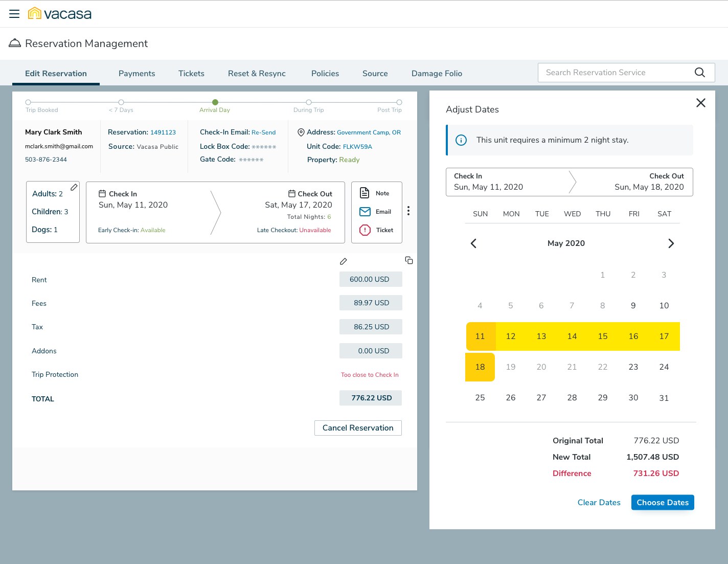Viewport: 728px width, 564px height.
Task: Click the 600.00 USD Rent value
Action: [371, 279]
